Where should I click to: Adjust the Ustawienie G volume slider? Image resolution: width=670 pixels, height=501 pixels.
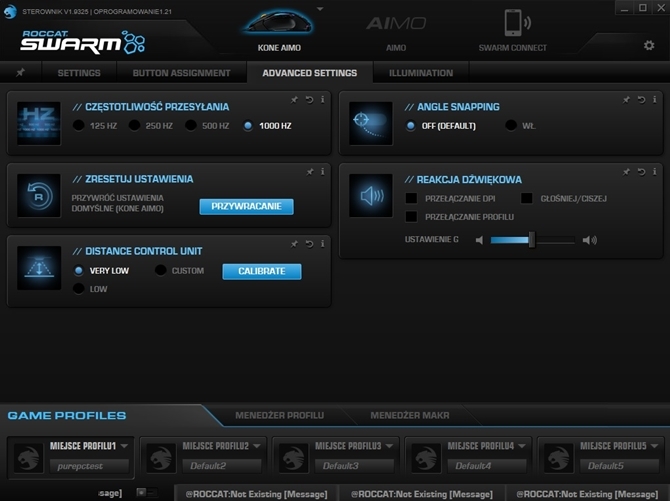pyautogui.click(x=532, y=240)
